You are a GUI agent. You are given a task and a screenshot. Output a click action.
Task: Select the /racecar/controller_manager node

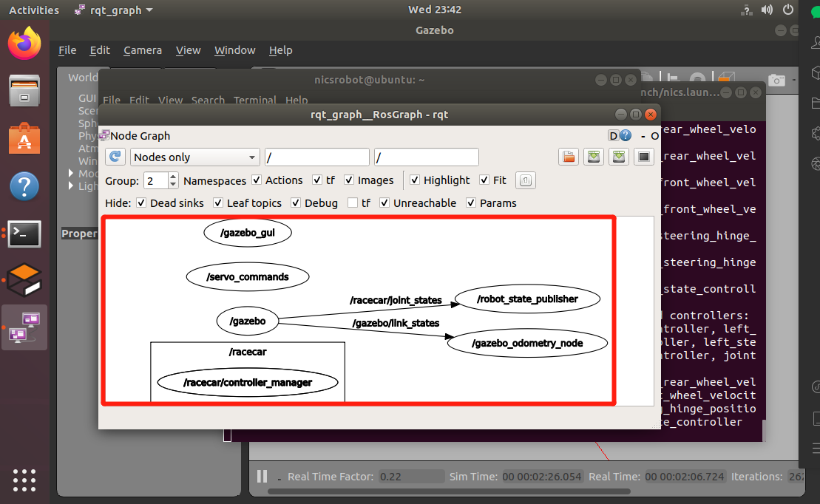248,382
